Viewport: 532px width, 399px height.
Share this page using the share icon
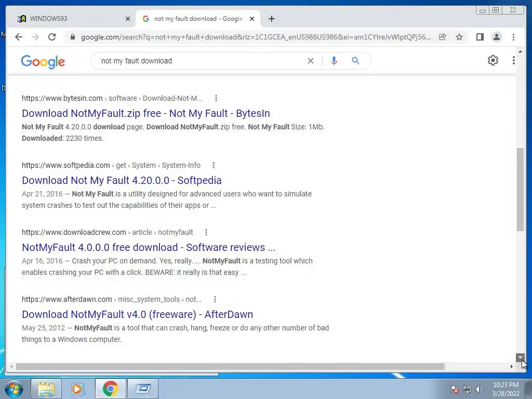[443, 37]
